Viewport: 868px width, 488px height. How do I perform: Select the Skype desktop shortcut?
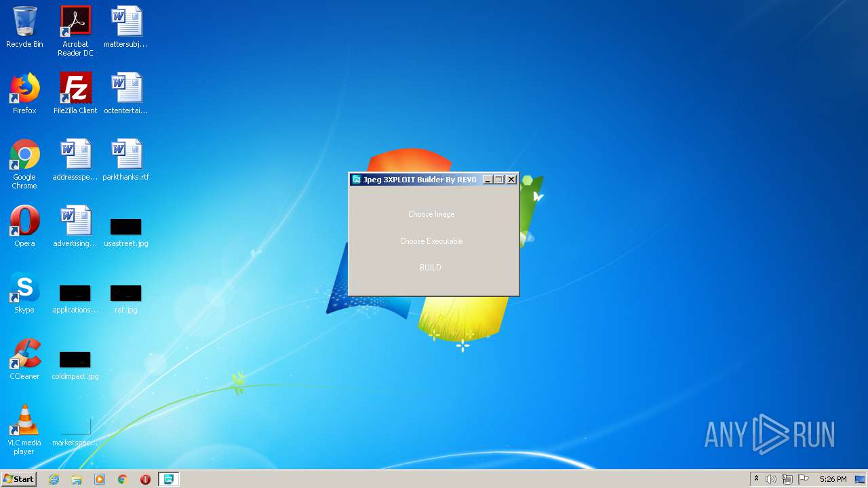pos(24,293)
